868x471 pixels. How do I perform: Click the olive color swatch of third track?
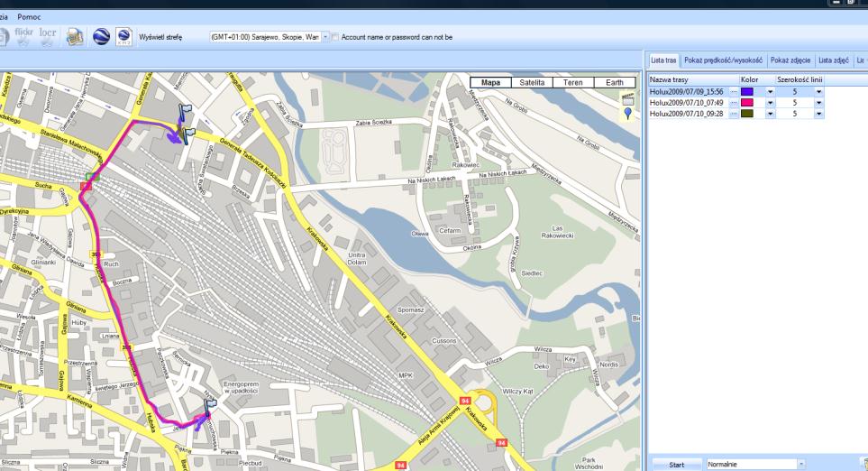click(746, 114)
